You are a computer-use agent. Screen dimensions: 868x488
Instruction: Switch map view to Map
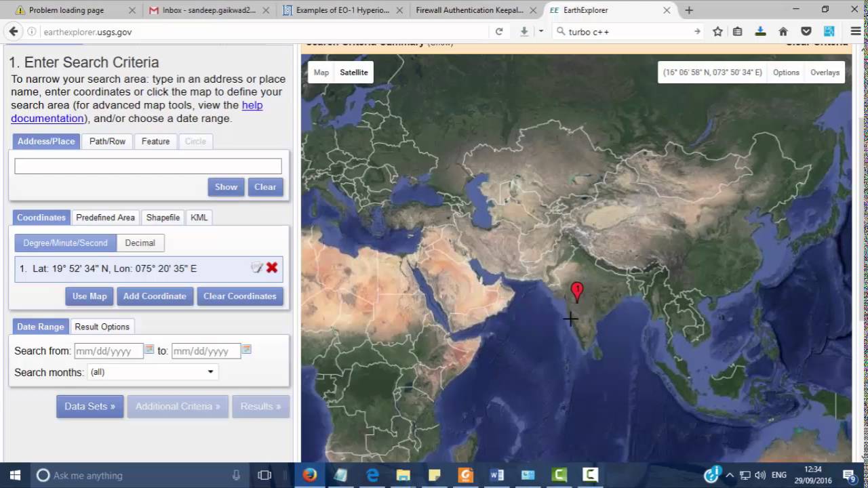click(x=321, y=73)
